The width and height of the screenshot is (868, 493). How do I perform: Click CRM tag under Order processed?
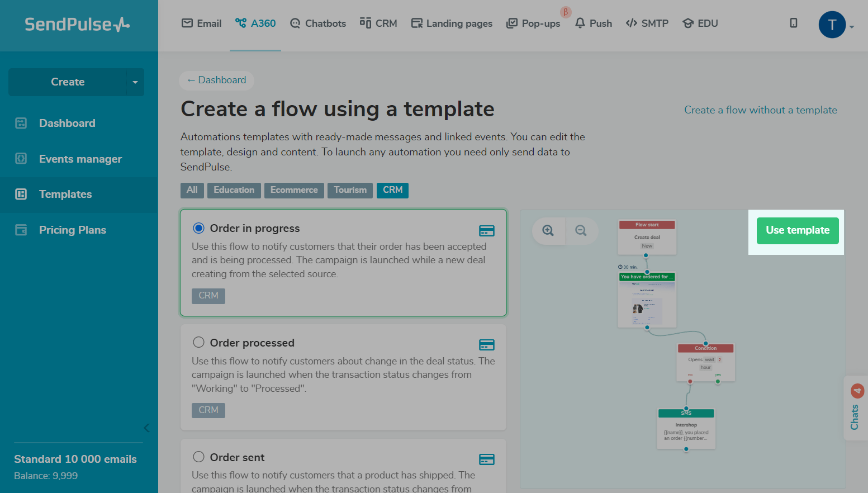[x=208, y=410]
